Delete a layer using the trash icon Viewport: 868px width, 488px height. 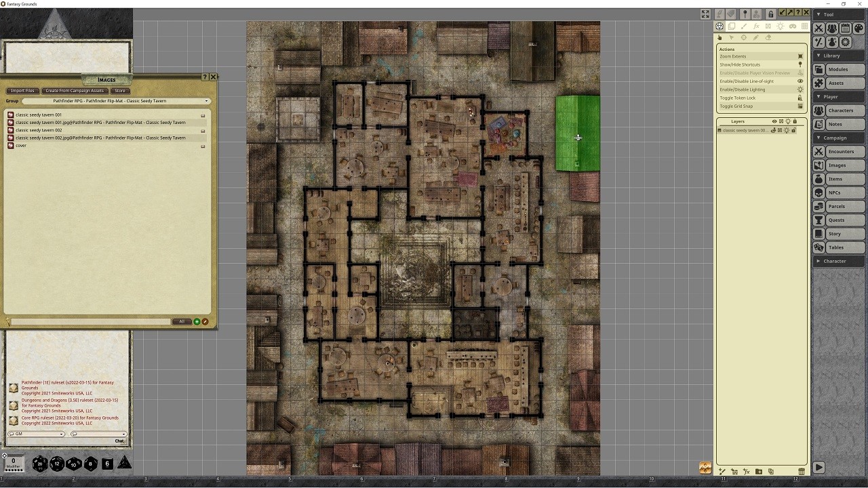pyautogui.click(x=802, y=471)
